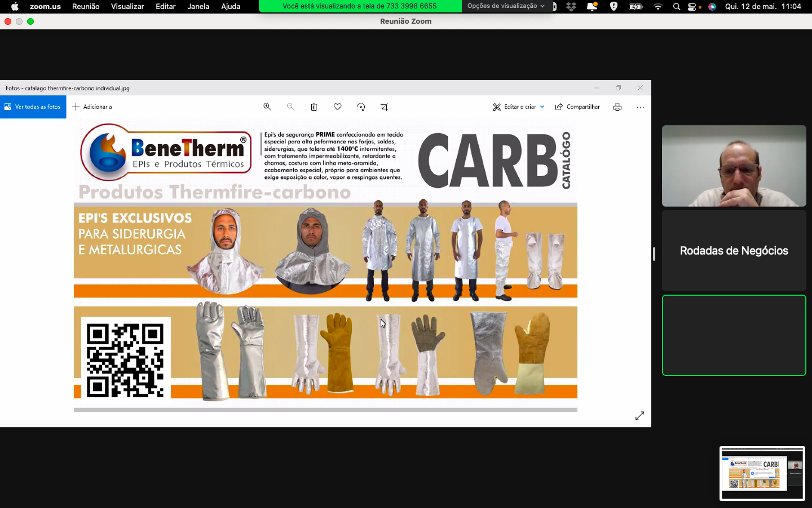Open the Visualizar menu in menu bar
Viewport: 812px width, 508px height.
[x=127, y=6]
